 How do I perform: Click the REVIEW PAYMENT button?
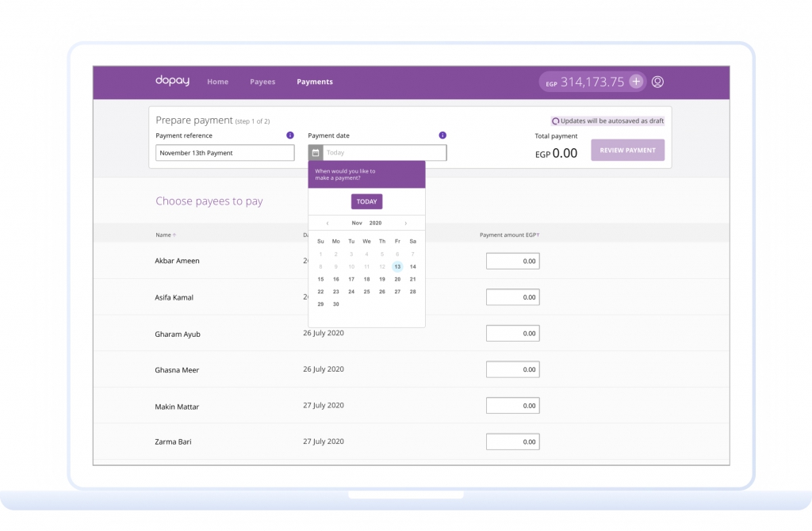[x=627, y=151]
